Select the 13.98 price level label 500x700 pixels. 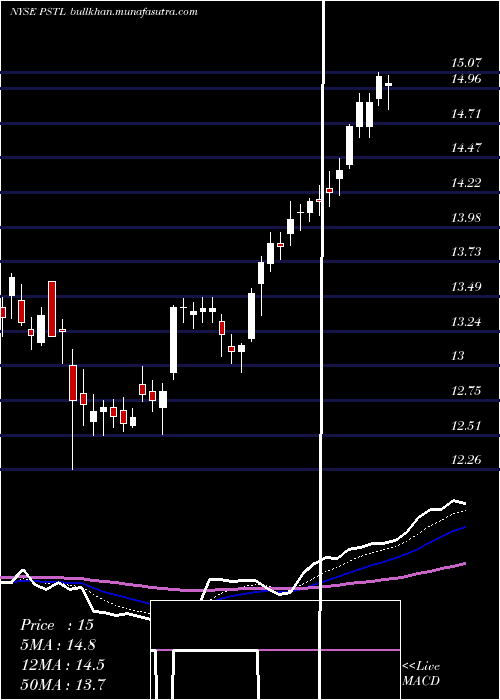[466, 217]
